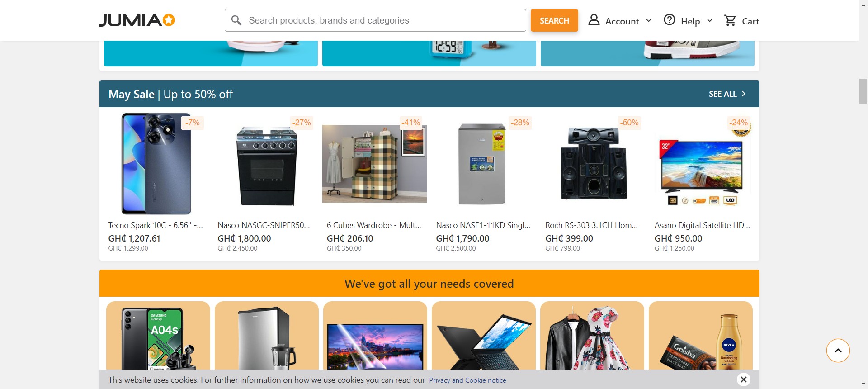This screenshot has width=868, height=389.
Task: Click the Account person icon
Action: pyautogui.click(x=594, y=20)
